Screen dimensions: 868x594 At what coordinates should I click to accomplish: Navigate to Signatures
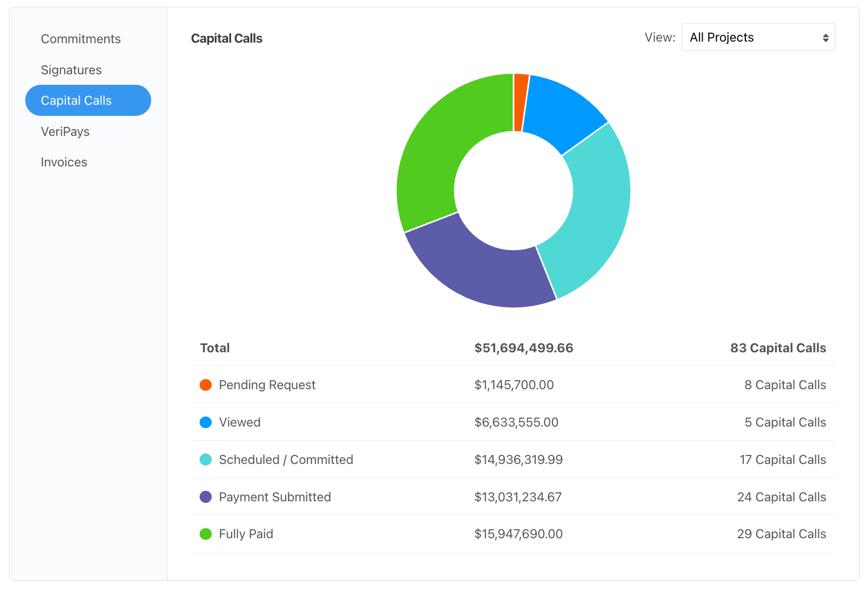tap(71, 70)
